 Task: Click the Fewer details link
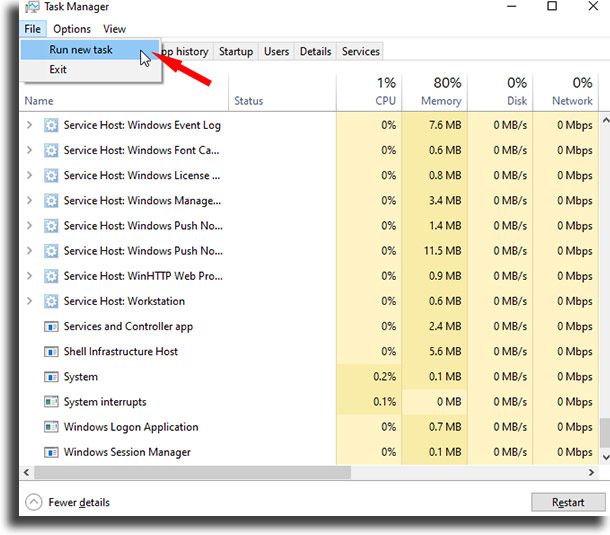[79, 502]
